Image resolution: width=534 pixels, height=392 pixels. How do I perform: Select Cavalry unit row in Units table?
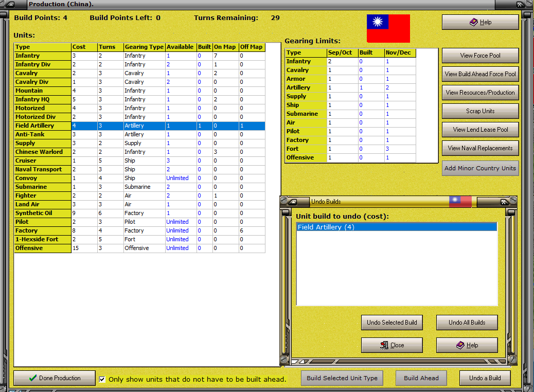pyautogui.click(x=139, y=73)
